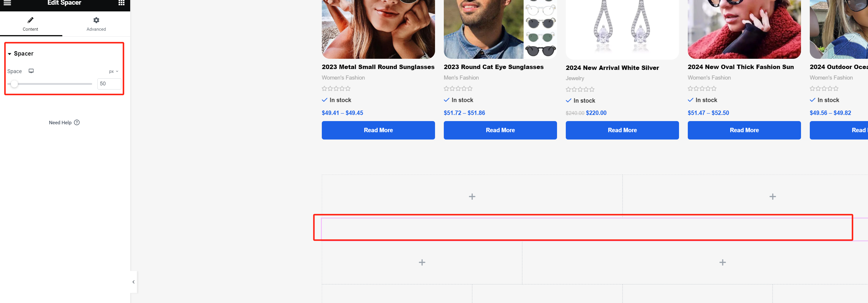Switch to the Advanced tab
The height and width of the screenshot is (303, 868).
96,24
